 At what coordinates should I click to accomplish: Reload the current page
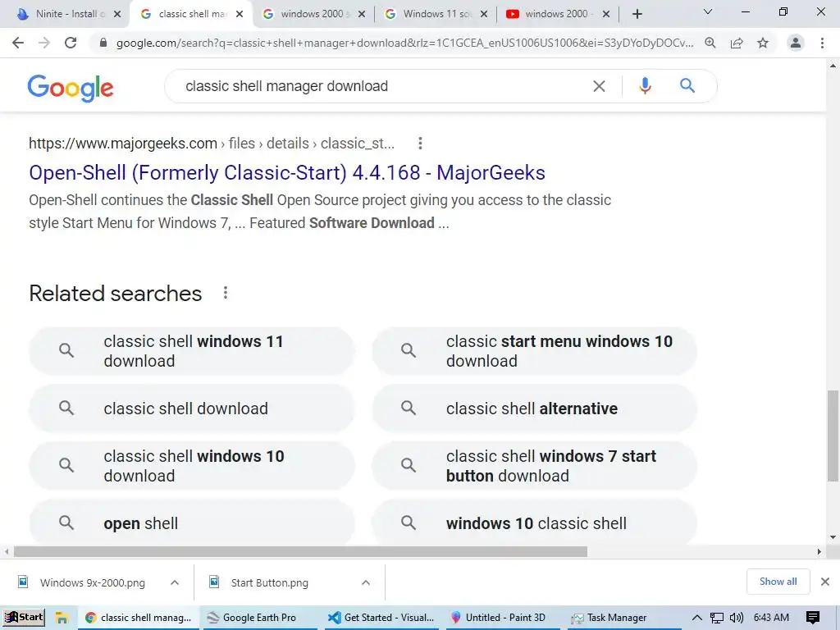point(71,43)
